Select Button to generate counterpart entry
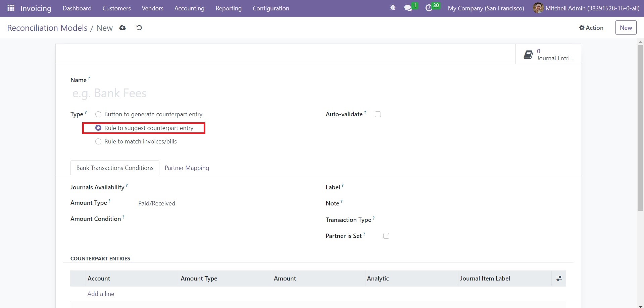Image resolution: width=644 pixels, height=308 pixels. click(98, 114)
